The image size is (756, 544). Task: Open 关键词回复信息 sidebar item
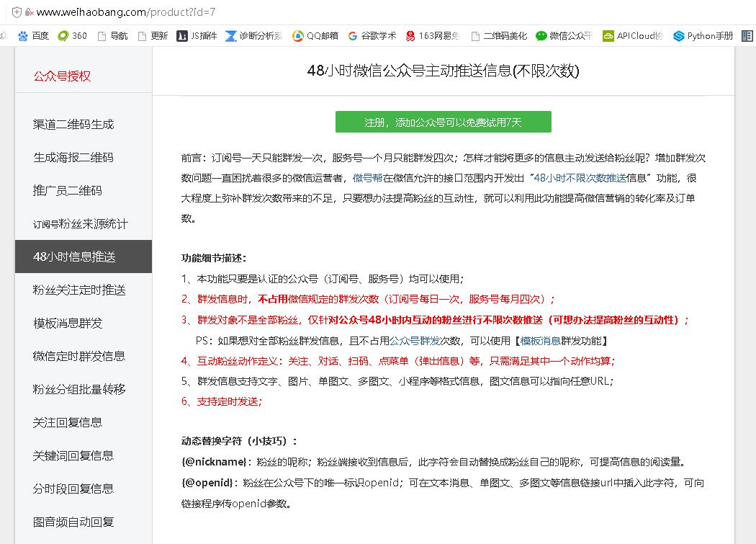(73, 455)
